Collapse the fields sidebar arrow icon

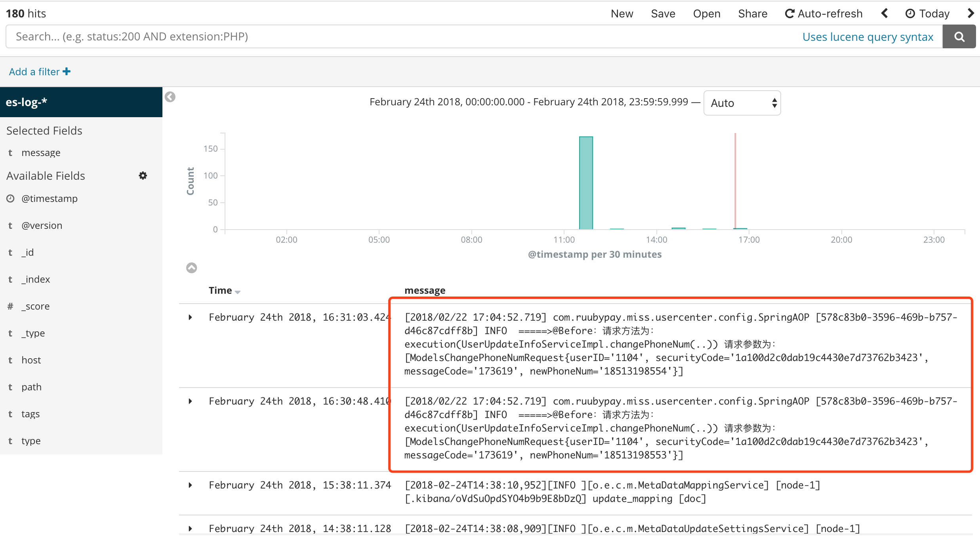click(170, 97)
